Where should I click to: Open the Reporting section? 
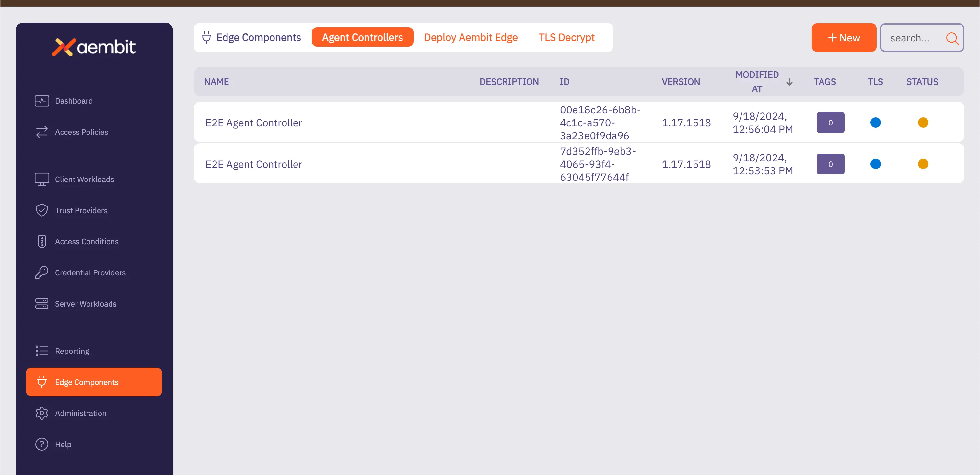(x=72, y=351)
